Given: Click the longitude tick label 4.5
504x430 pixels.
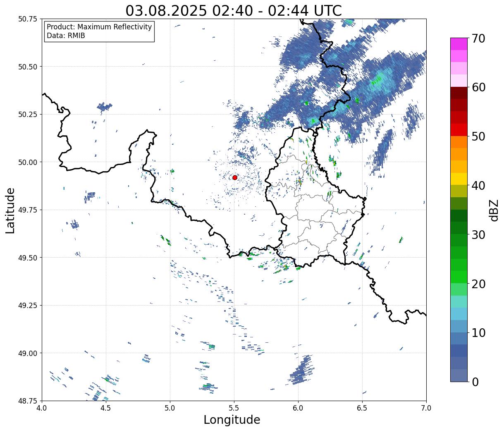Looking at the screenshot, I should 106,408.
